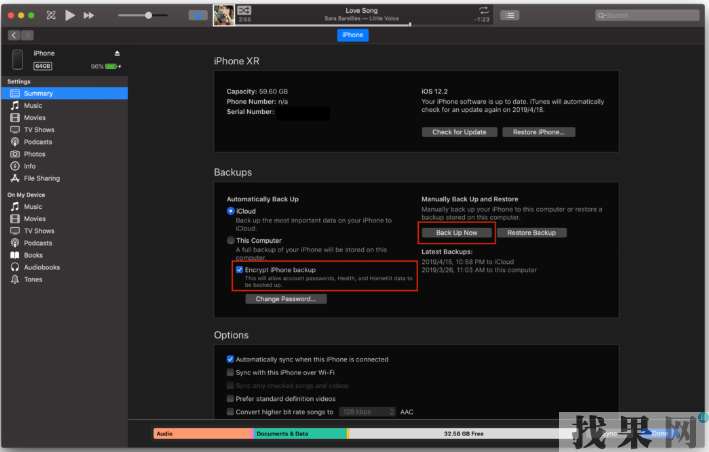Select the This Computer backup option
Viewport: 709px width, 452px height.
click(231, 241)
